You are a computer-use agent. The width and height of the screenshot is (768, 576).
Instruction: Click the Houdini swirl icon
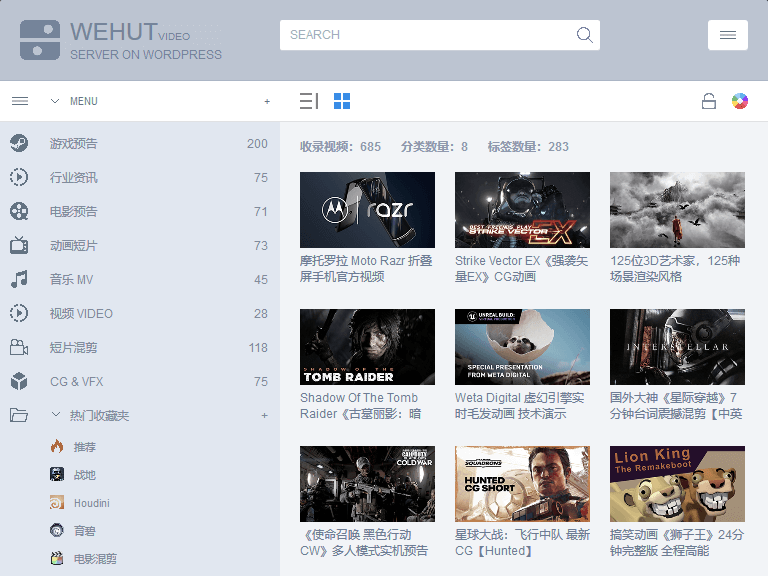(x=57, y=503)
